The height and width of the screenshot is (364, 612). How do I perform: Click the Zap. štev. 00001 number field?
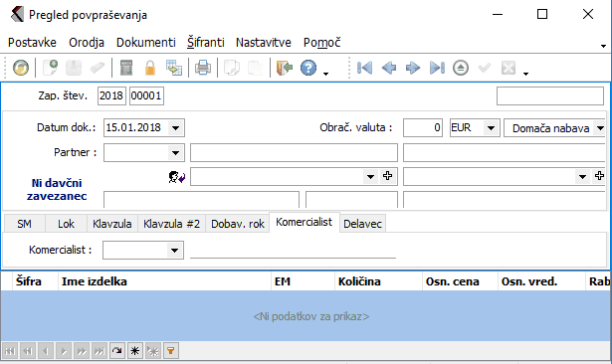click(146, 96)
